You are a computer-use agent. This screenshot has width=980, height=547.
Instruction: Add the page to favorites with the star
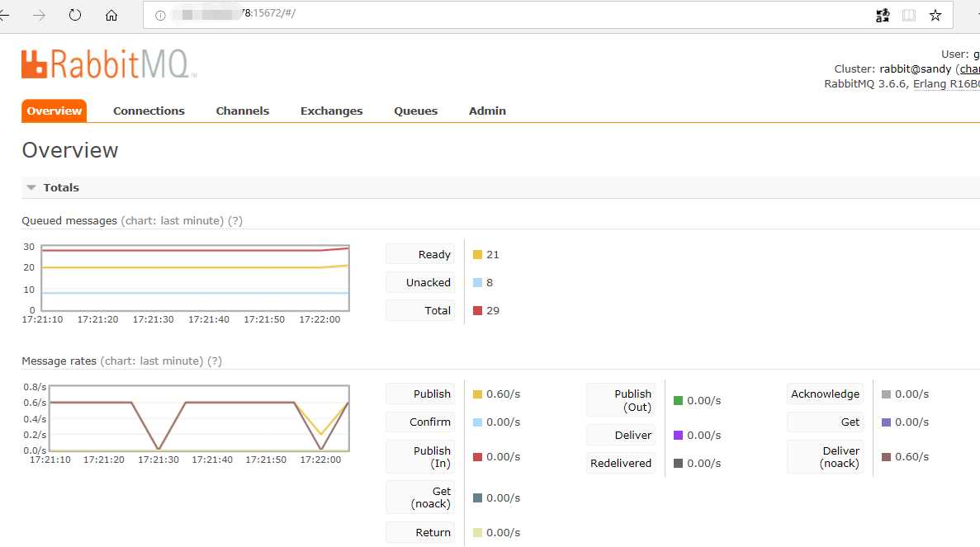[935, 16]
